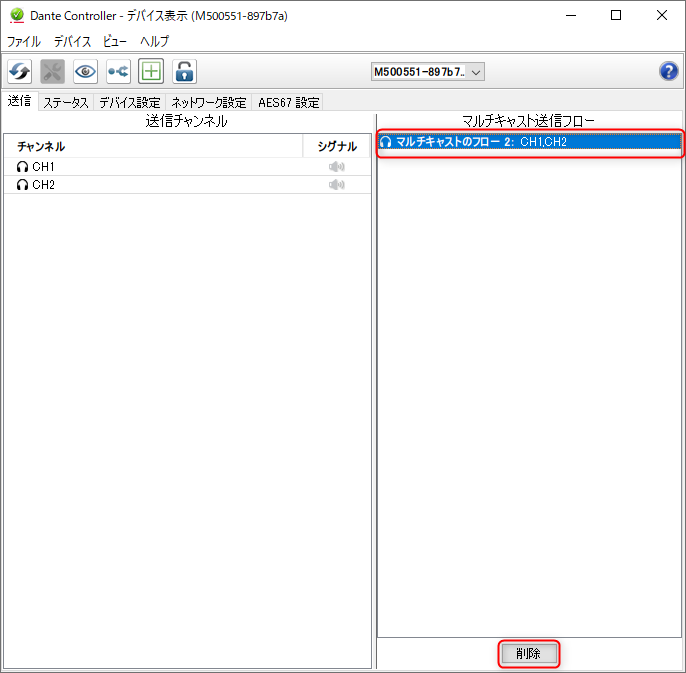Open help with blue question mark icon
Viewport: 686px width, 673px height.
click(x=668, y=71)
